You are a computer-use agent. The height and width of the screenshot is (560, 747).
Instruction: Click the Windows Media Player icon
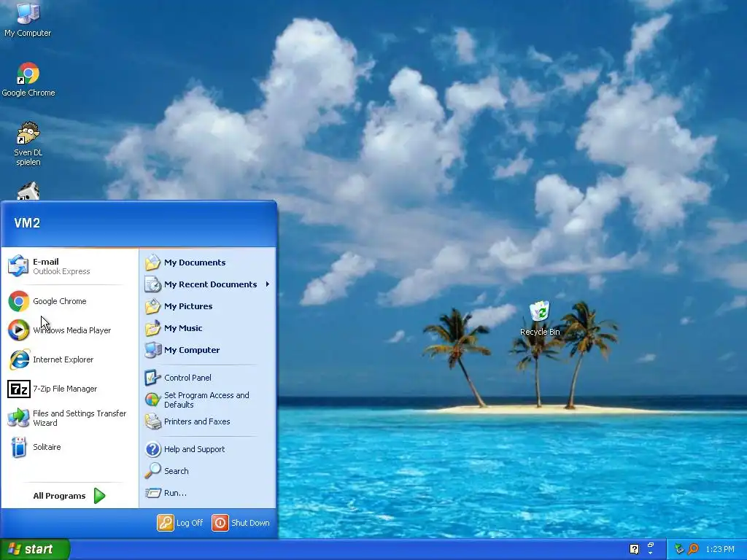click(18, 330)
